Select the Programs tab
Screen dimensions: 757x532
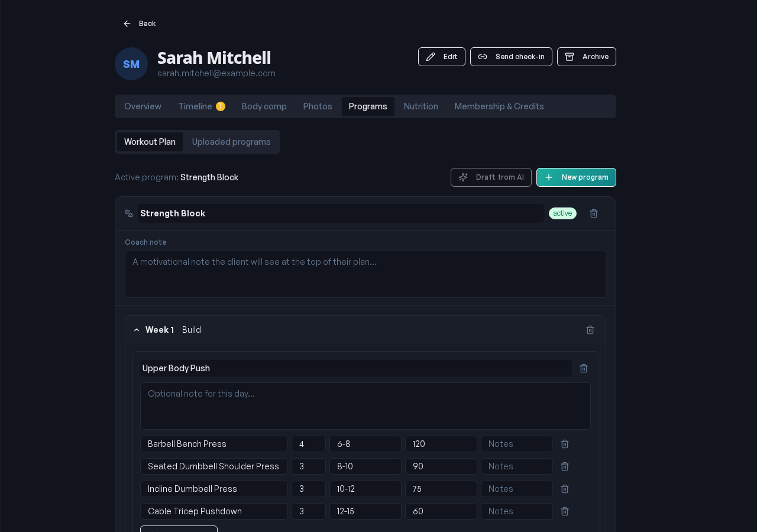click(368, 106)
